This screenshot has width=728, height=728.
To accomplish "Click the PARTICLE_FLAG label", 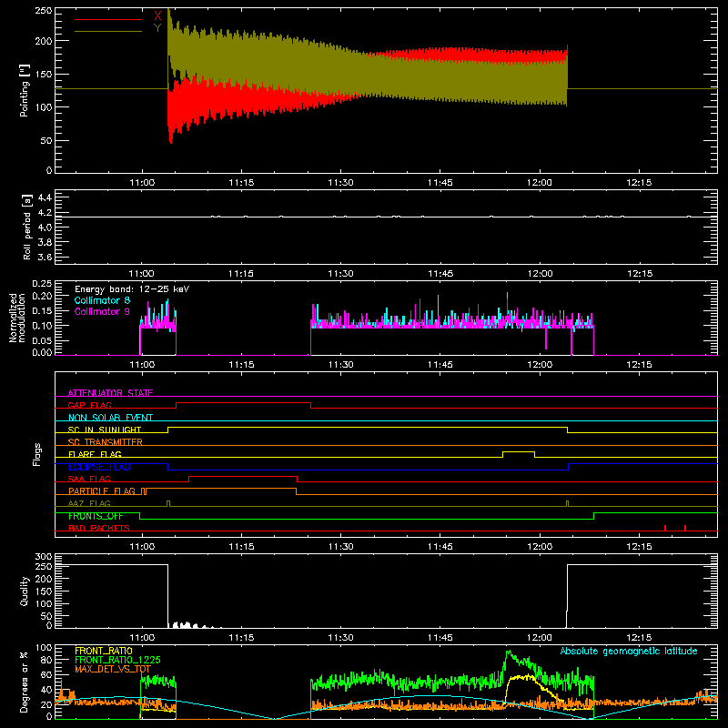I will coord(102,491).
